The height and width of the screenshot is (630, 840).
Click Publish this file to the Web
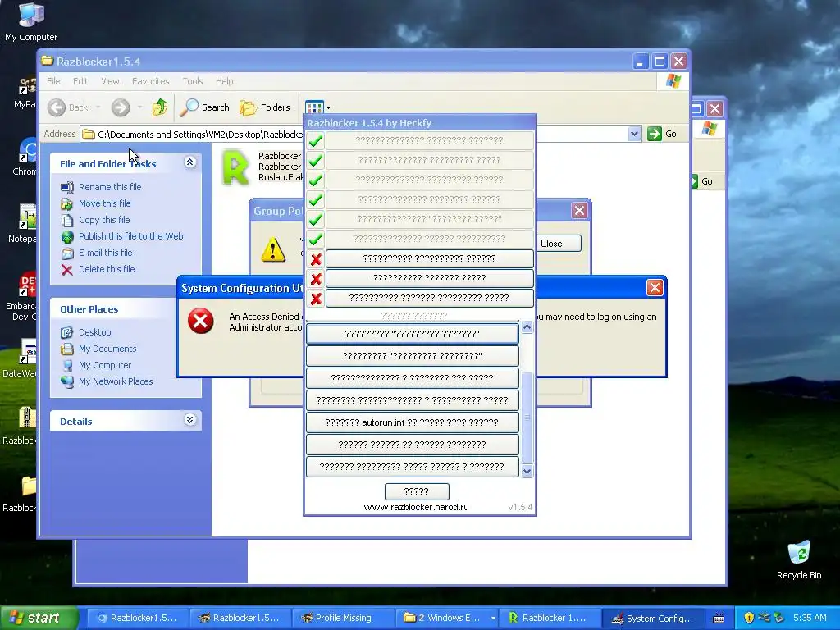pyautogui.click(x=130, y=236)
